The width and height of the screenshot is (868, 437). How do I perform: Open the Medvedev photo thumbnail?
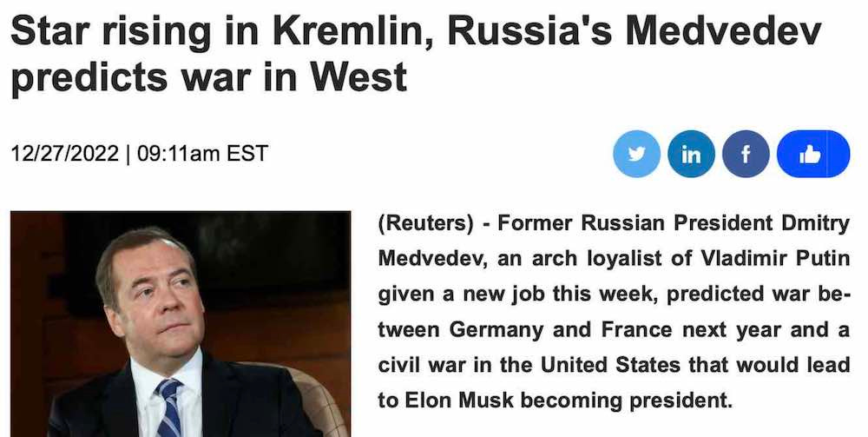[181, 324]
